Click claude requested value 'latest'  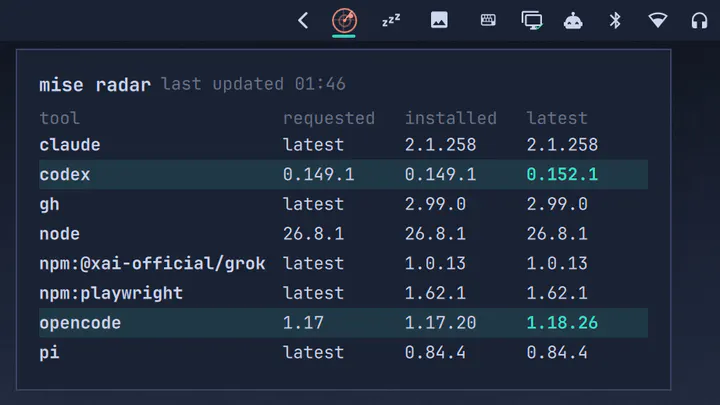pyautogui.click(x=314, y=145)
